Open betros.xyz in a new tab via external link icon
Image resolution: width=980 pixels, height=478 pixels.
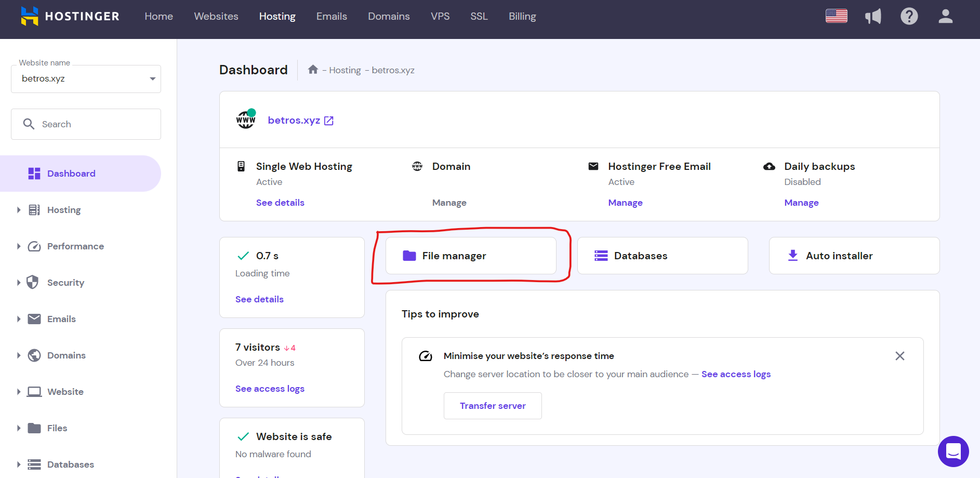click(x=329, y=120)
